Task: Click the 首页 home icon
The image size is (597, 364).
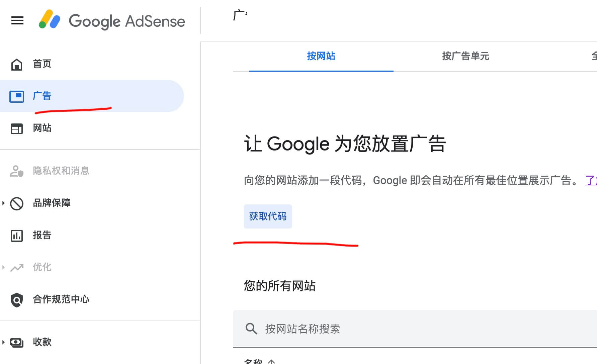Action: coord(17,64)
